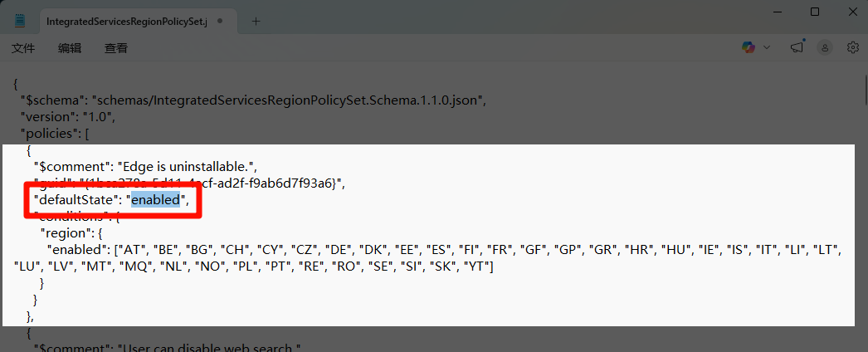Expand the Copilot dropdown chevron
Image resolution: width=868 pixels, height=352 pixels.
767,47
